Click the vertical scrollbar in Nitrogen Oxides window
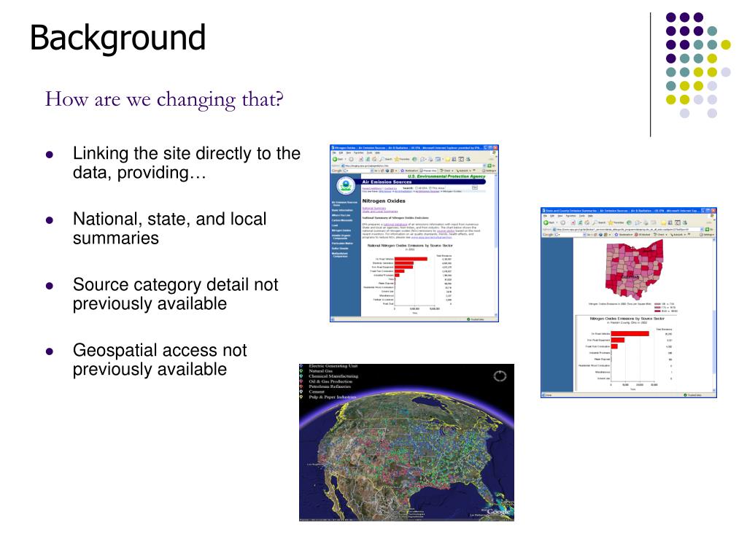The width and height of the screenshot is (747, 560). pyautogui.click(x=496, y=245)
